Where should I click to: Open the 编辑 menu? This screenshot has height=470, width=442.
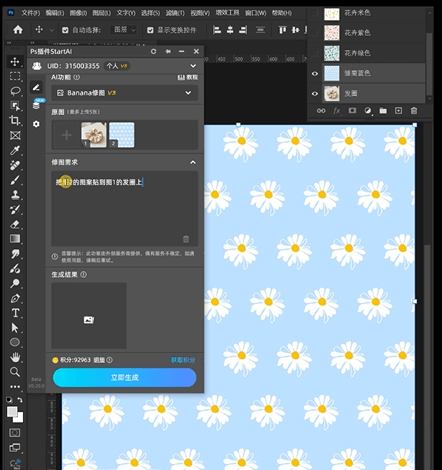[x=55, y=13]
